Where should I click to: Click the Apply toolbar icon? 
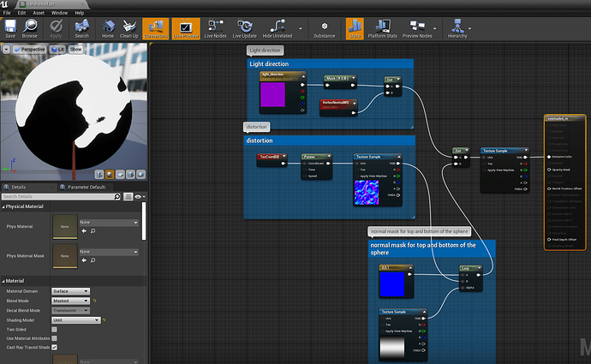tap(56, 28)
